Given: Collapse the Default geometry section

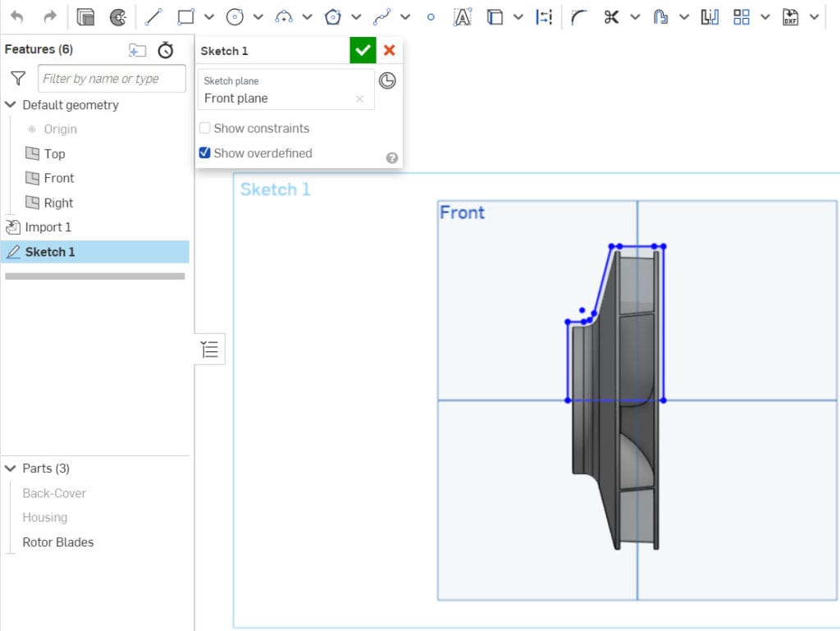Looking at the screenshot, I should point(10,105).
